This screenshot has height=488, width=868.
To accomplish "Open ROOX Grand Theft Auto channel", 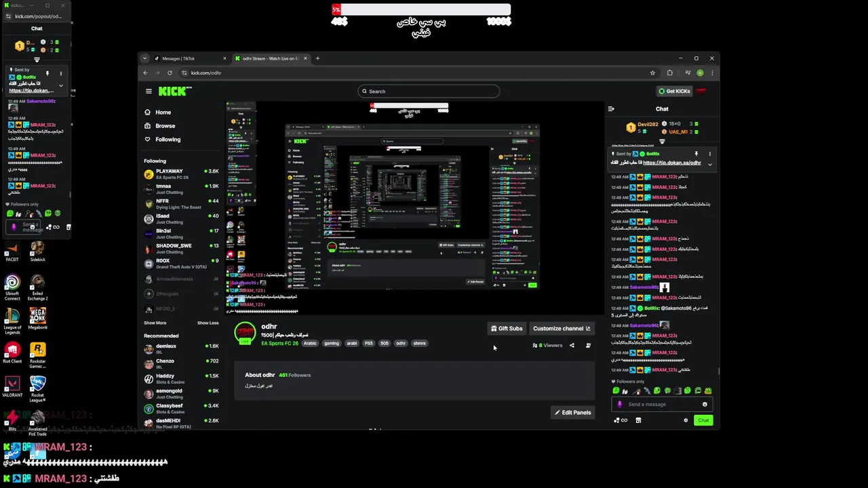I will click(181, 264).
